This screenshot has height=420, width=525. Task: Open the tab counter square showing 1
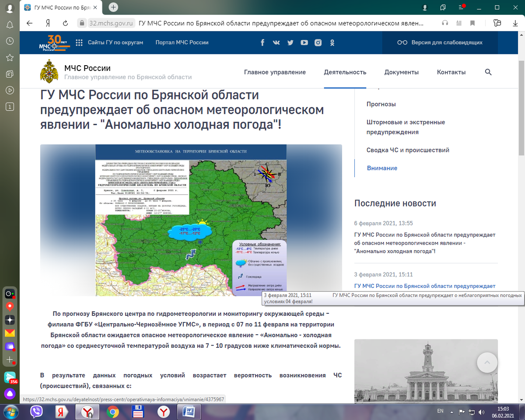point(10,106)
